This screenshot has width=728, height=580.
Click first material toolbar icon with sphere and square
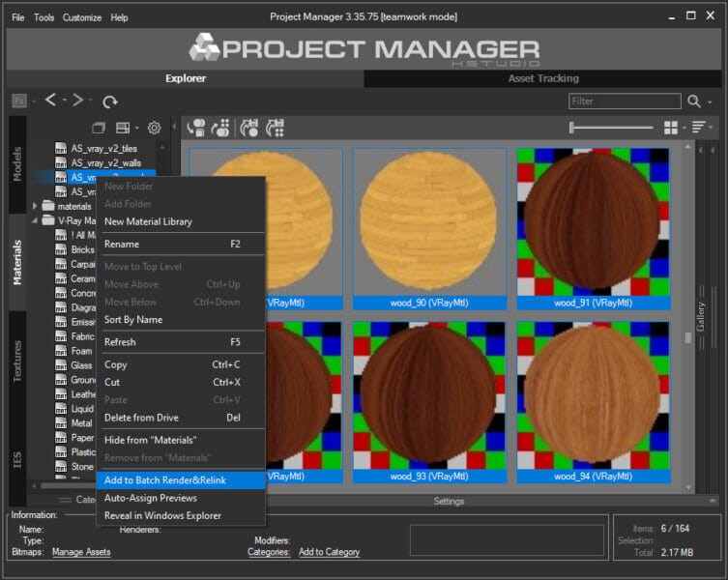coord(196,128)
